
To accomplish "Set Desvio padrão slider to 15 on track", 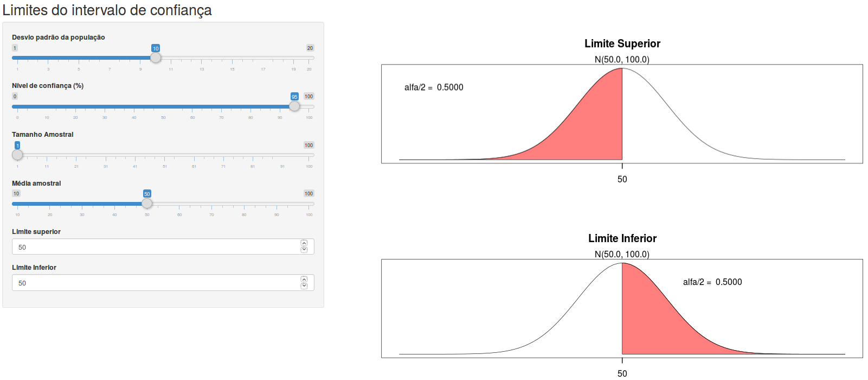I will (x=232, y=58).
